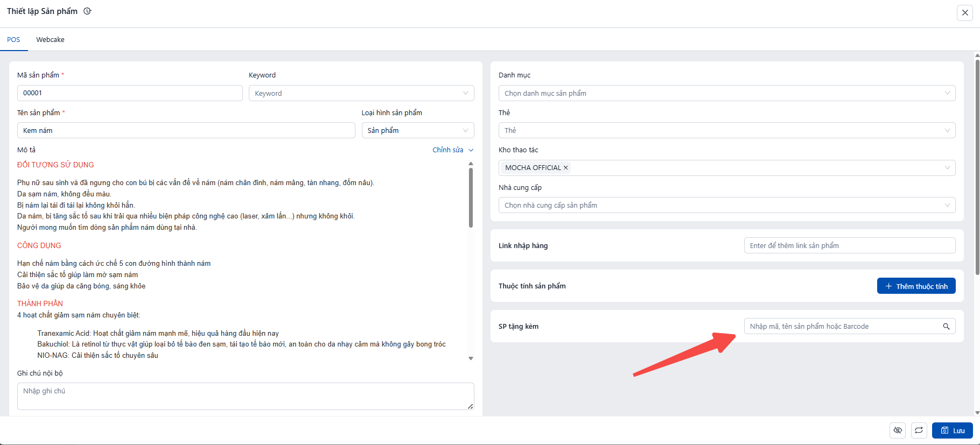
Task: Focus the Mã sản phẩm input field
Action: pos(130,93)
